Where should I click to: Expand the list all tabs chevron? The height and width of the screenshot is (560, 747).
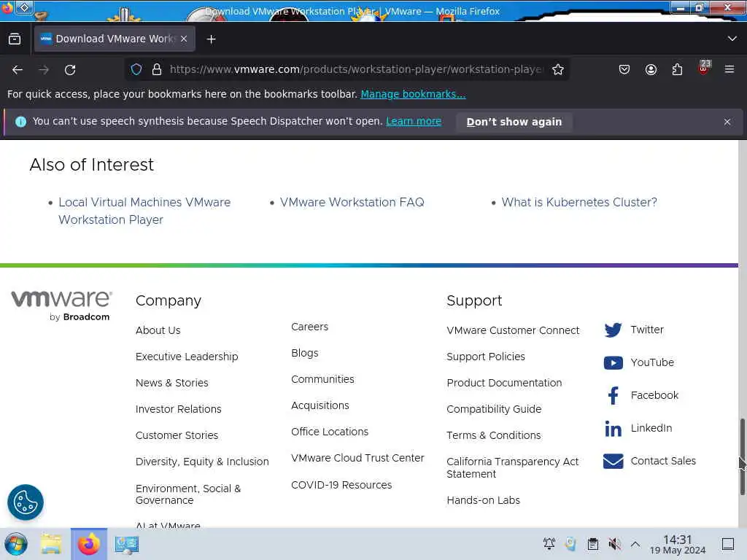pyautogui.click(x=732, y=39)
